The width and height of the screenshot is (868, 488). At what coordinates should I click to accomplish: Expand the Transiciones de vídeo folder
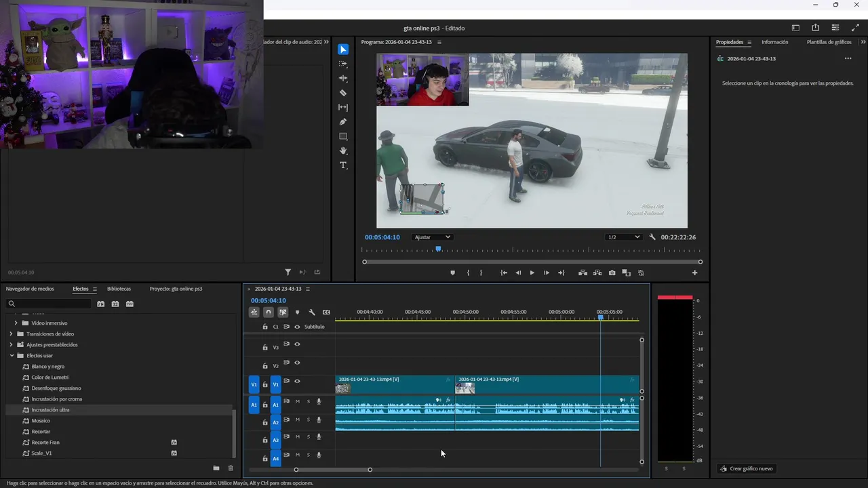click(12, 334)
